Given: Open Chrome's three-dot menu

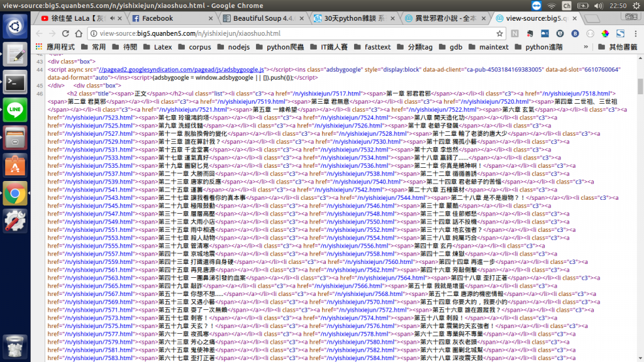Looking at the screenshot, I should tap(635, 34).
